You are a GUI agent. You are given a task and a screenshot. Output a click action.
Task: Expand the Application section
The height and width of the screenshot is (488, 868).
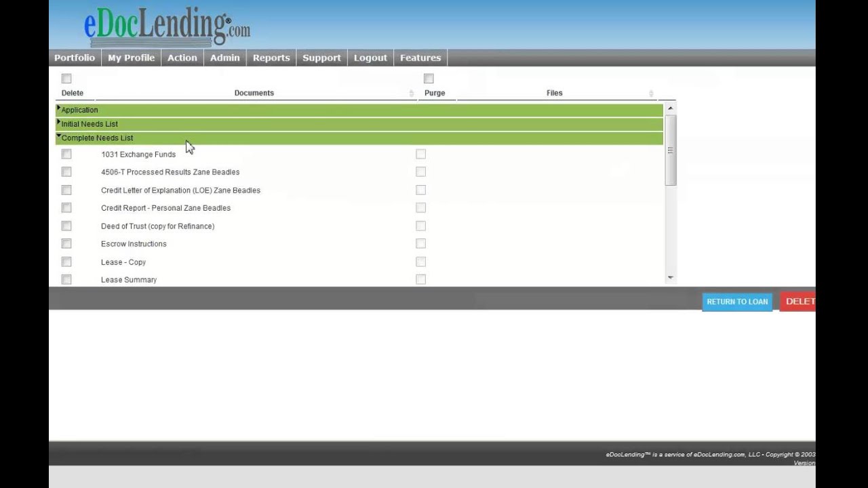(x=359, y=110)
